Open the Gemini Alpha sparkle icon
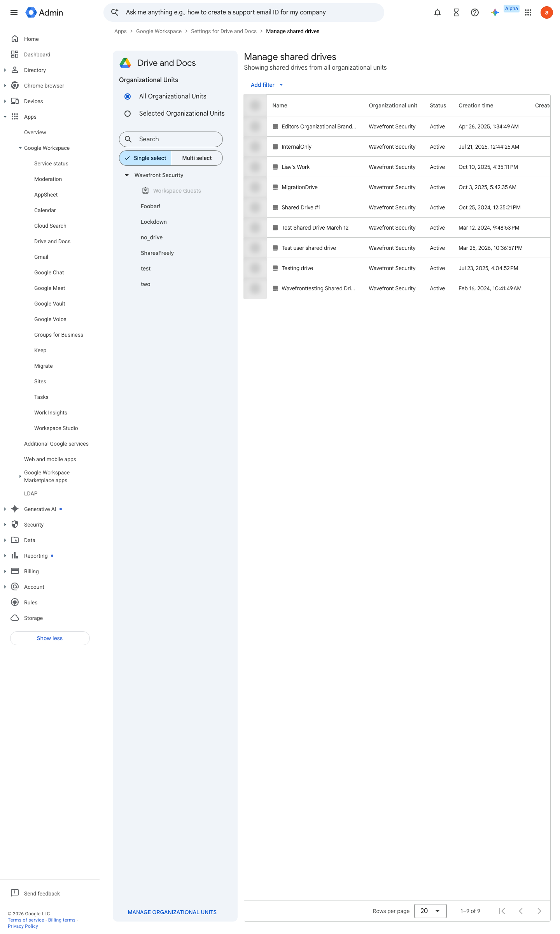Viewport: 560px width, 934px height. click(x=495, y=12)
